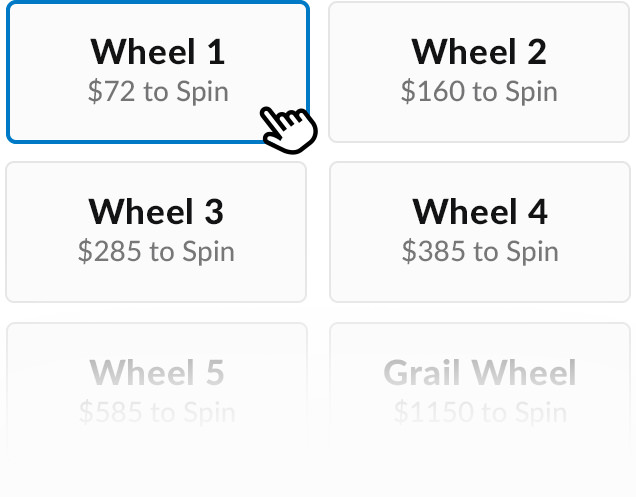This screenshot has width=636, height=497.
Task: Click the bold "Wheel 1" heading
Action: tap(158, 52)
